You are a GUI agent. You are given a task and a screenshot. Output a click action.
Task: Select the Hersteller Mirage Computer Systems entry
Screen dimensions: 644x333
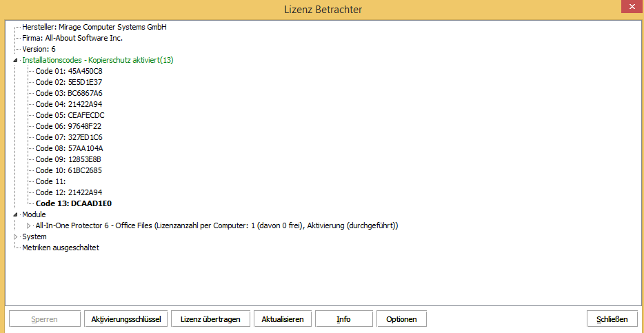pos(94,27)
